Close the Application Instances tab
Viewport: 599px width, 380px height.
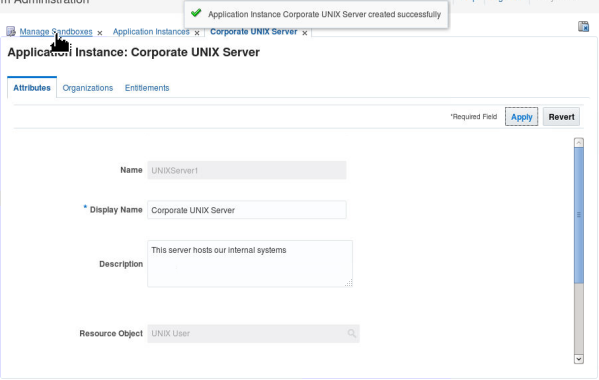click(x=197, y=33)
